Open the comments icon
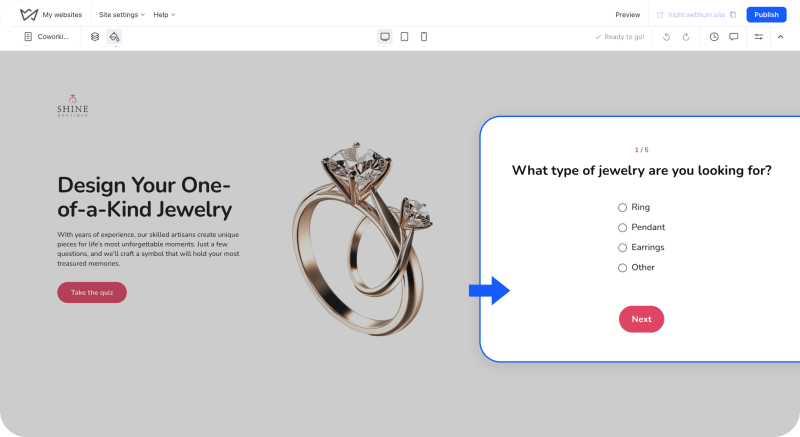The height and width of the screenshot is (437, 800). (734, 37)
